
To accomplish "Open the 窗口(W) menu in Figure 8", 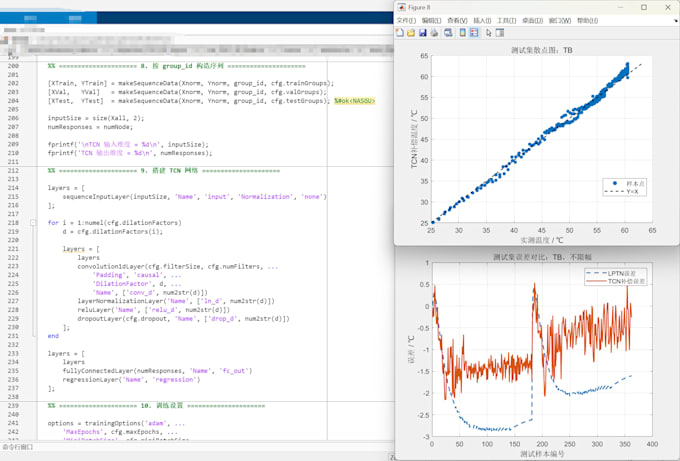I will click(560, 20).
